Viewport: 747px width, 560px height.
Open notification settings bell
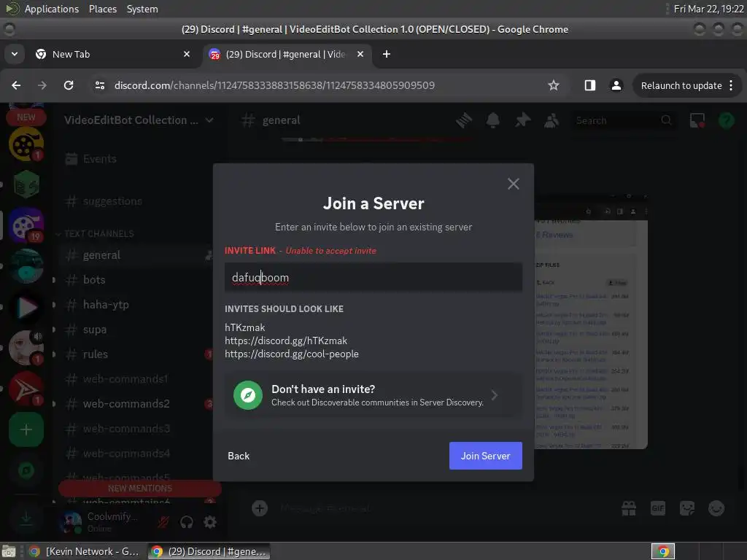(492, 120)
